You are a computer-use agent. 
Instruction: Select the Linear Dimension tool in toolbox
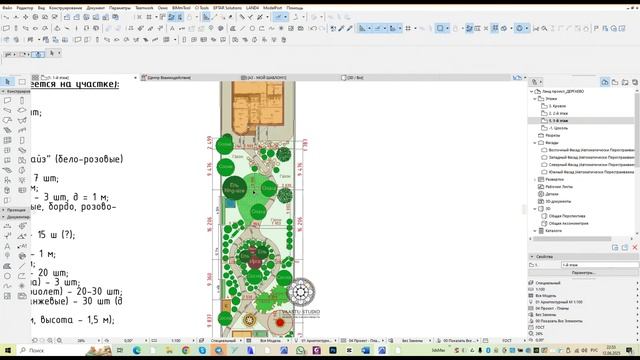click(x=7, y=226)
